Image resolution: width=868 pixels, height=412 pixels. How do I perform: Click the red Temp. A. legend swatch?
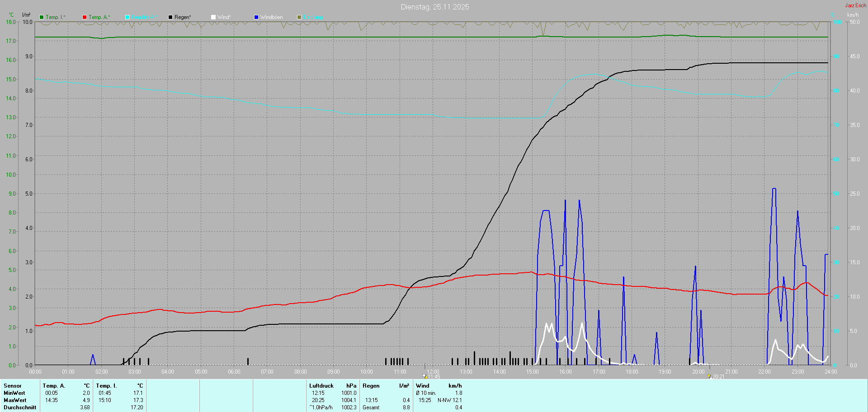(85, 17)
